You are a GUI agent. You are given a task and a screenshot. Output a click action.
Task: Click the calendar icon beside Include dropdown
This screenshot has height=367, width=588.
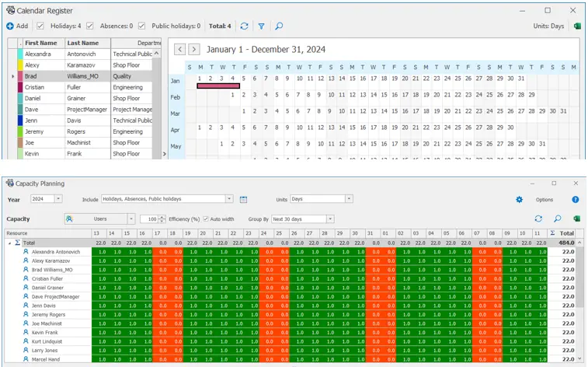[243, 199]
